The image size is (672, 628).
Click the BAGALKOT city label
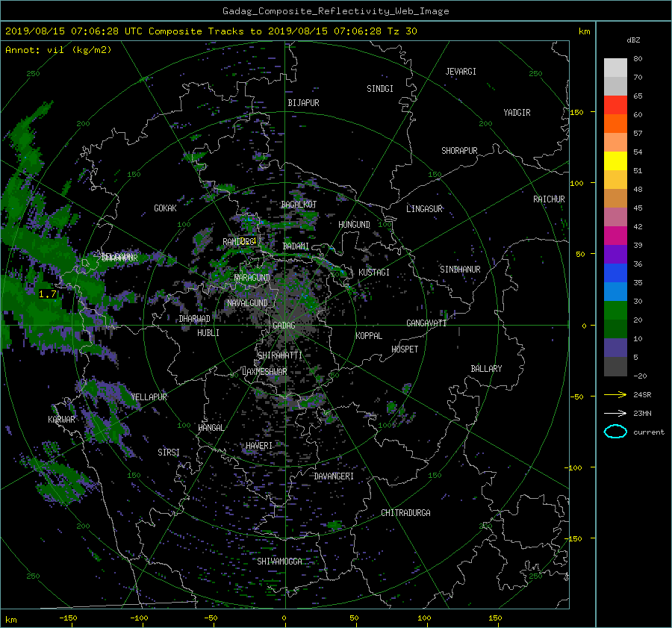tap(299, 205)
